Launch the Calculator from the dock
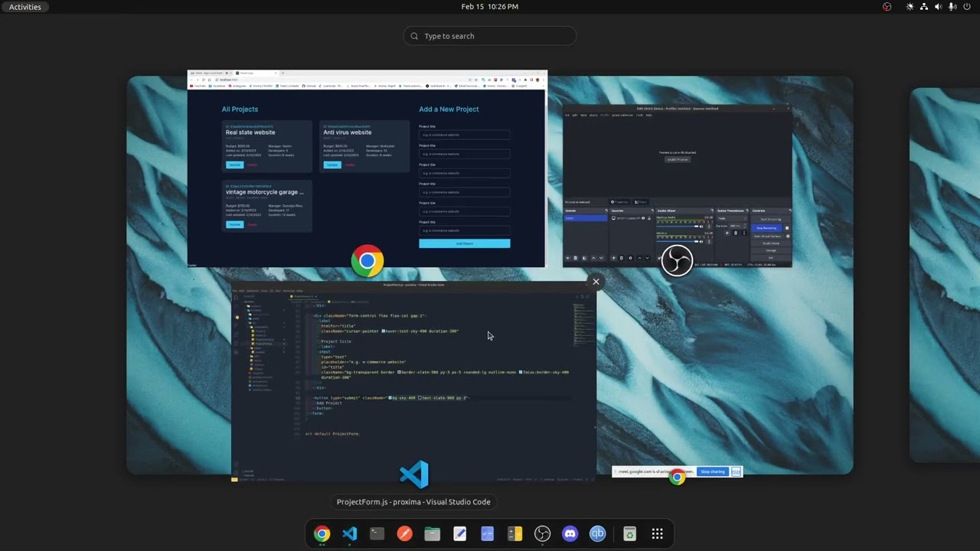 pos(514,534)
